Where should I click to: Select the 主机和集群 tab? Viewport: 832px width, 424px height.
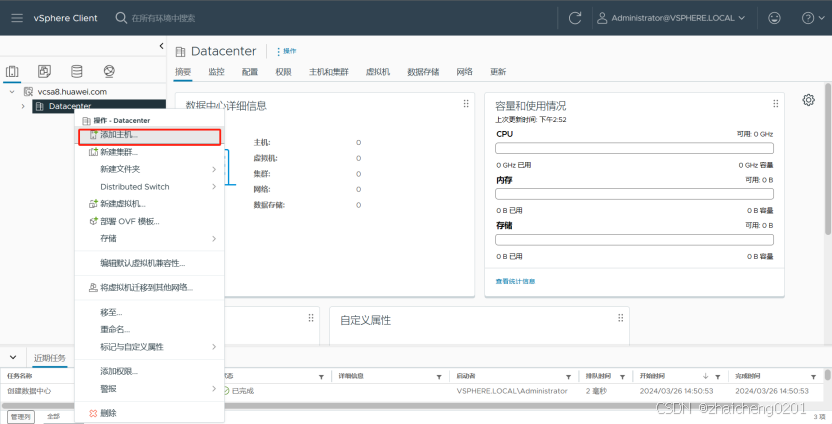point(329,72)
